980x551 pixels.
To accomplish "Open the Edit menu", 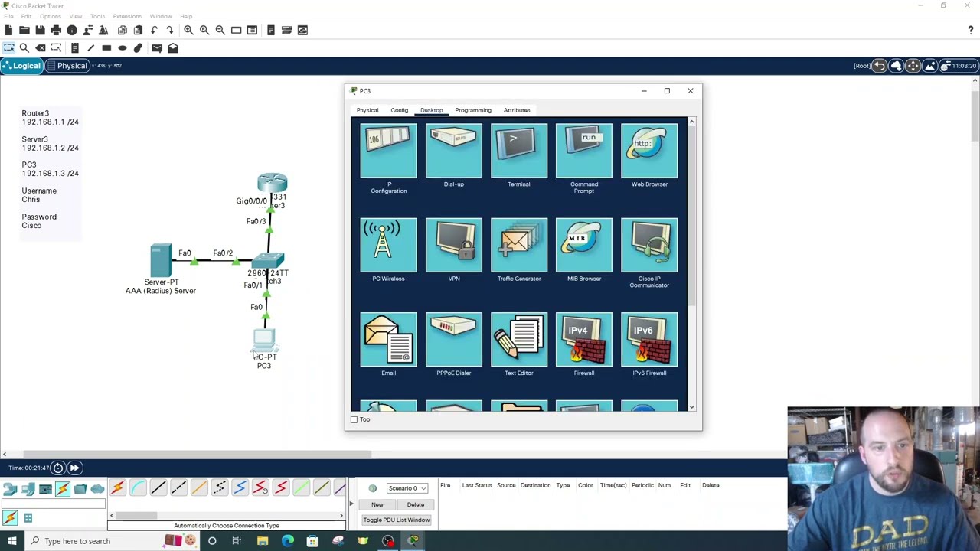I will (x=27, y=16).
